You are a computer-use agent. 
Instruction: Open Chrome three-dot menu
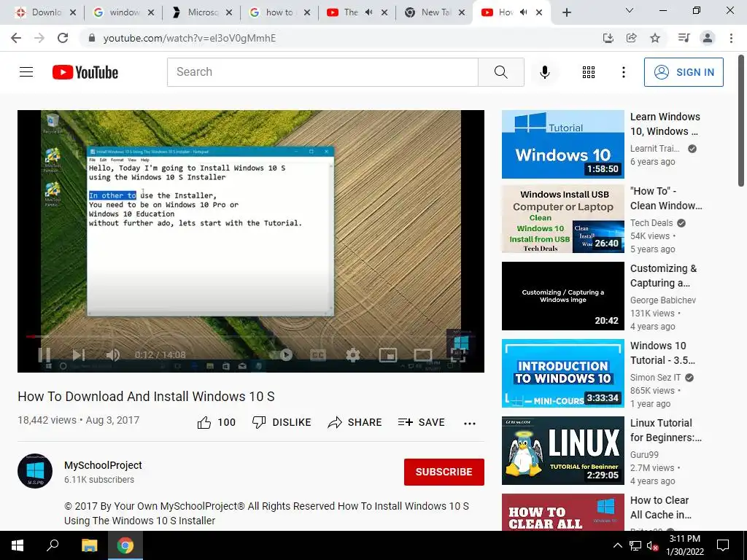(731, 38)
